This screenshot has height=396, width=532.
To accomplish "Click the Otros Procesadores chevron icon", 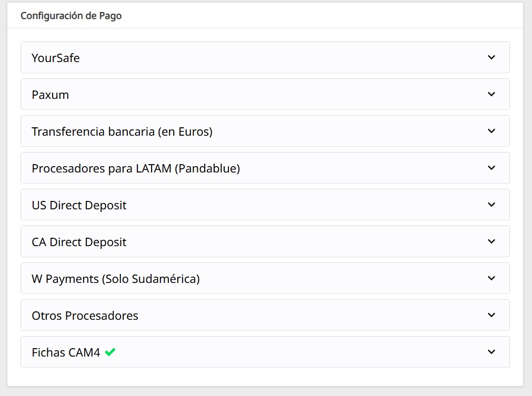I will click(x=491, y=315).
